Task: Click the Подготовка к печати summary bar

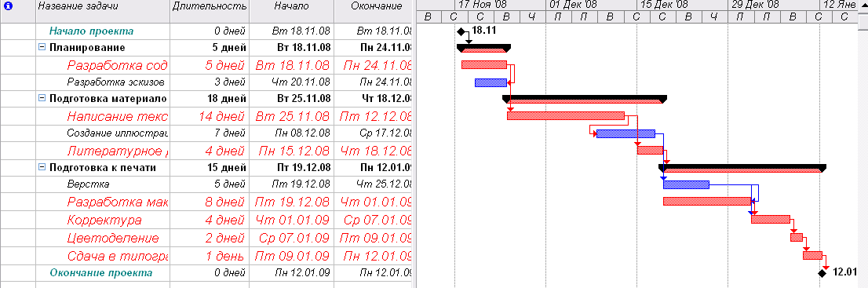Action: tap(742, 168)
